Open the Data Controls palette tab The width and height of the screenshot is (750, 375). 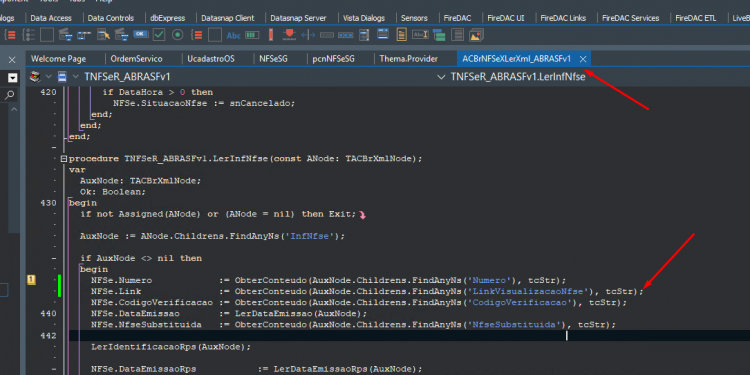(x=111, y=18)
